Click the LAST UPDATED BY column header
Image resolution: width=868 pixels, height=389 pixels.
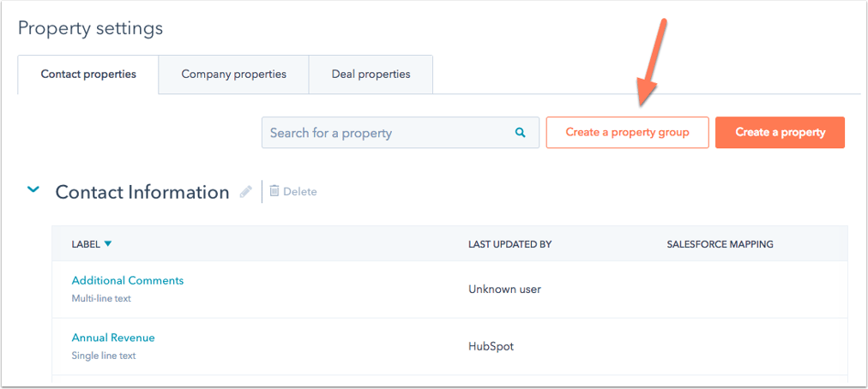[x=509, y=244]
